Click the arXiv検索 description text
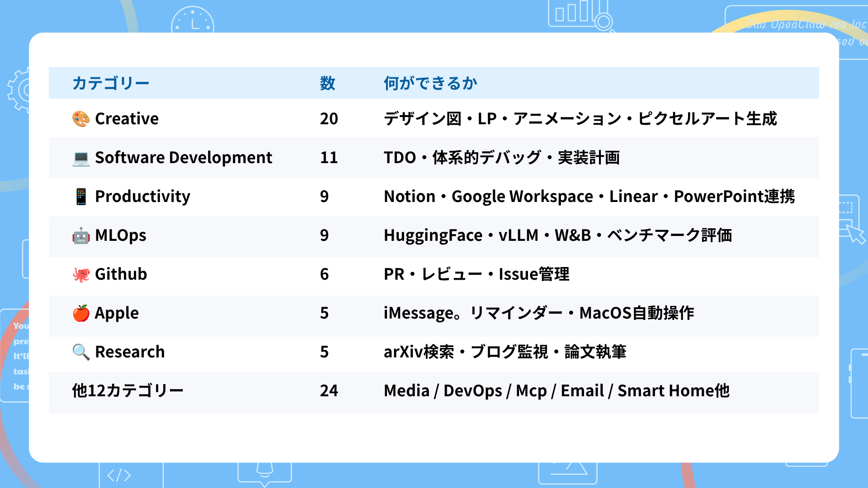The width and height of the screenshot is (868, 488). tap(505, 352)
